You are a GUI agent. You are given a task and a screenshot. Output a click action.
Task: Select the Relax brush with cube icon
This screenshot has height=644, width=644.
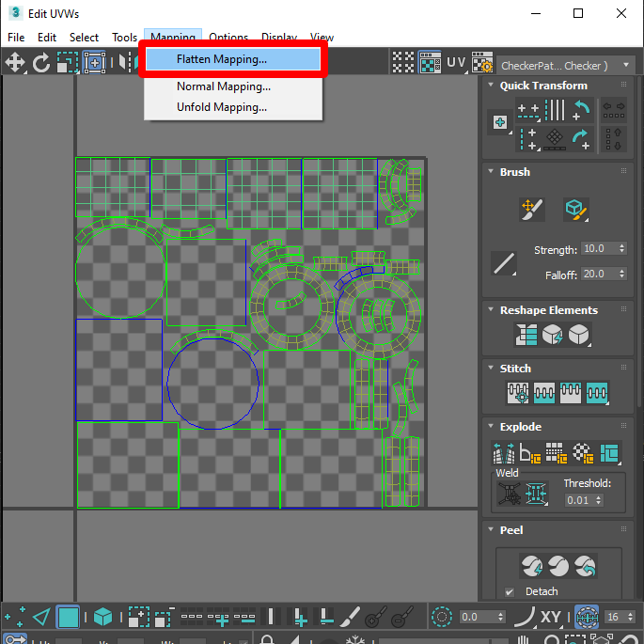pyautogui.click(x=575, y=210)
